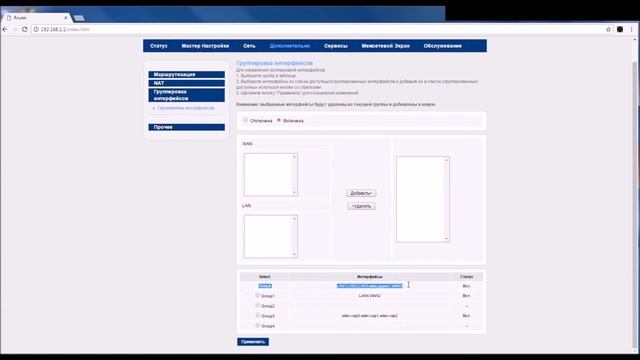Open the Группировка интерфейсов sidebar sublink
Screen dimensions: 640x360
coord(186,108)
